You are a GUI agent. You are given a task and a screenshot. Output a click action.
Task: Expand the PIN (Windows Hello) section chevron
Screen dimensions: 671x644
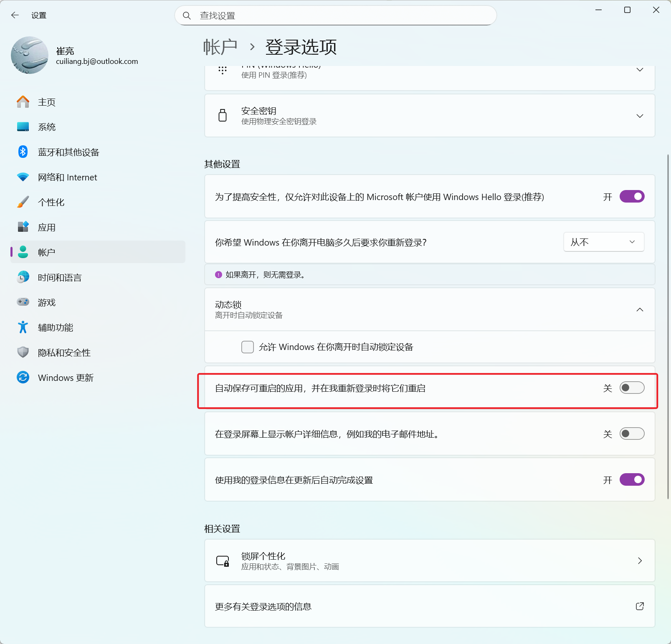(x=640, y=70)
